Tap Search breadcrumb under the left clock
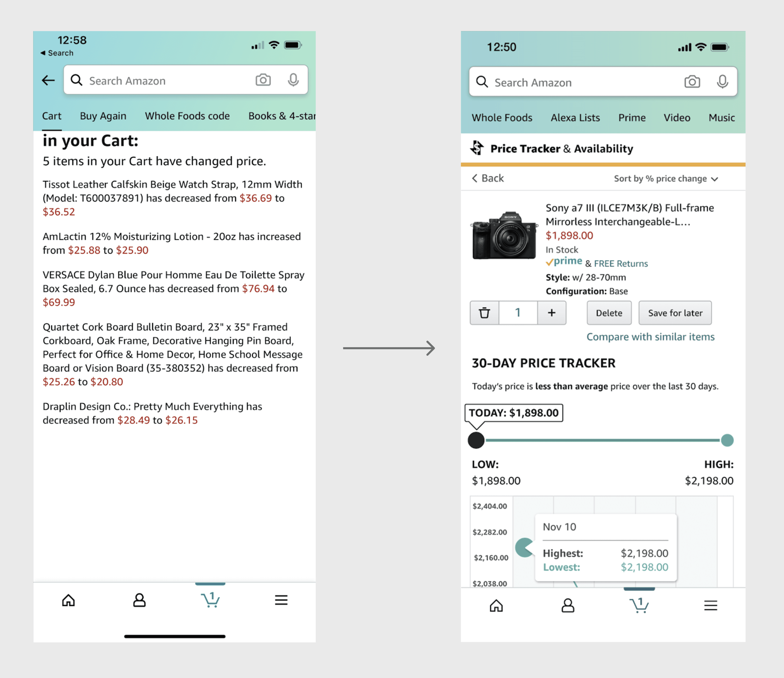 click(x=57, y=53)
